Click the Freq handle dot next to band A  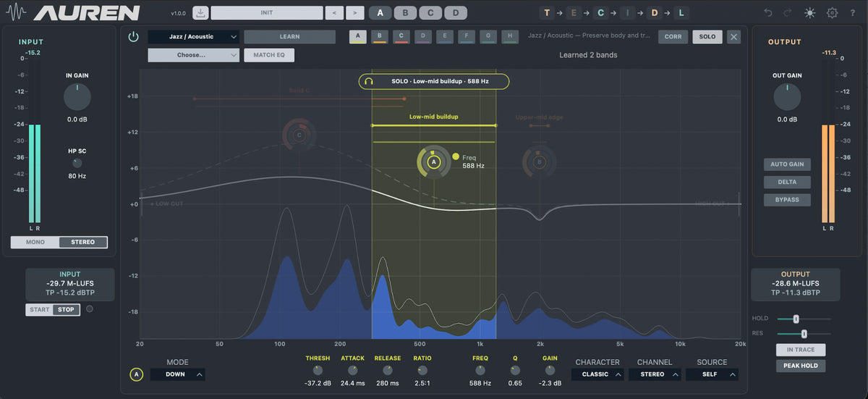click(456, 156)
